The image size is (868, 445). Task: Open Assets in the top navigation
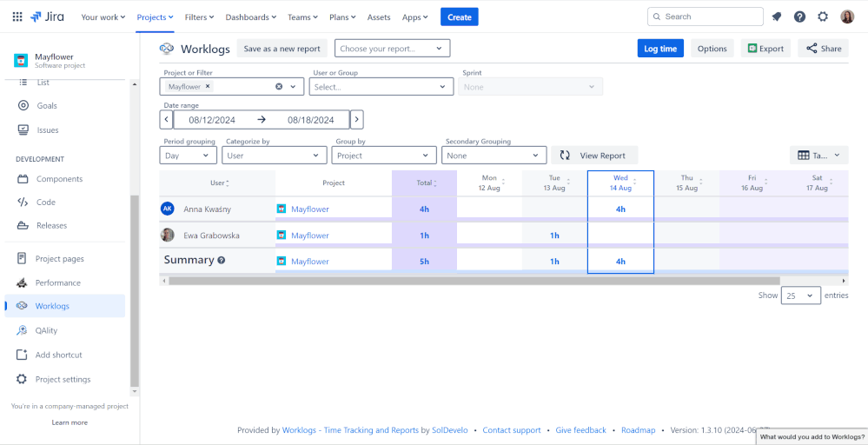click(x=379, y=17)
